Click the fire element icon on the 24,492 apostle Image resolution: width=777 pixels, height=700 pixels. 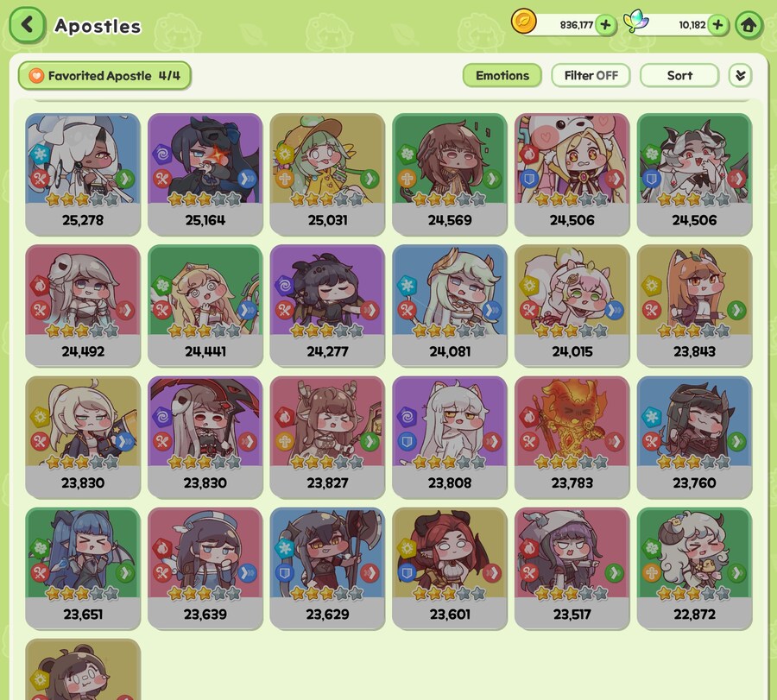click(x=40, y=286)
